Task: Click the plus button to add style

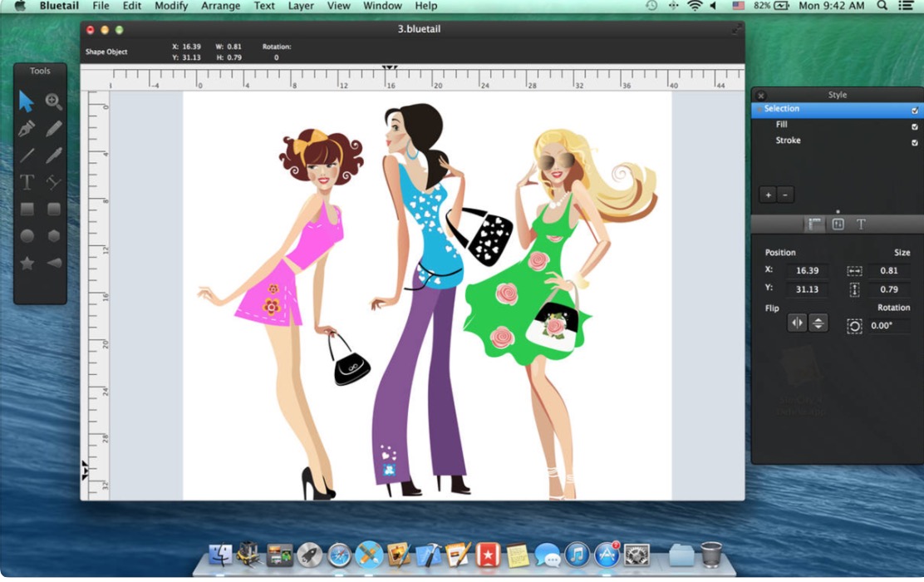Action: 768,195
